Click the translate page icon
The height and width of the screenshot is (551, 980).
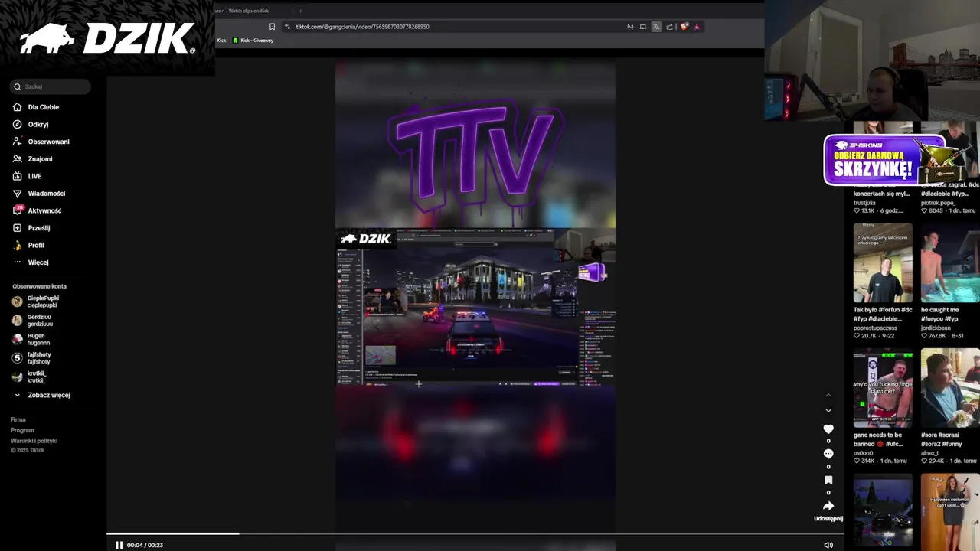(x=656, y=27)
